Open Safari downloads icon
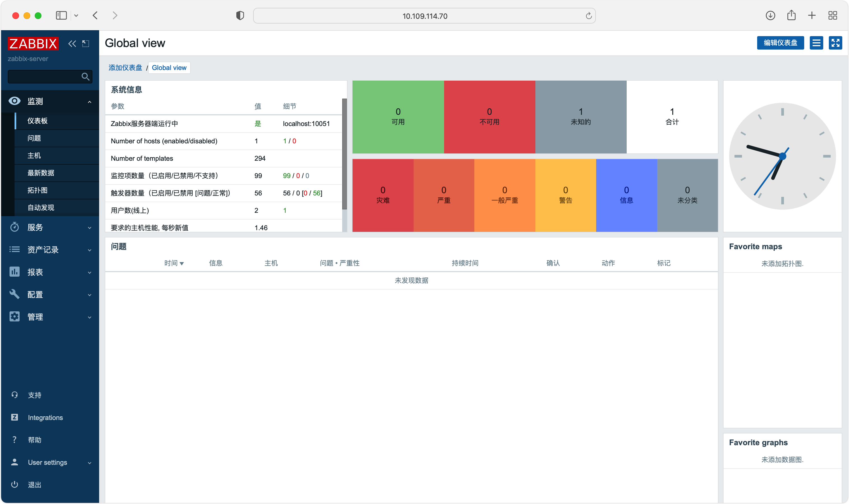 [770, 15]
